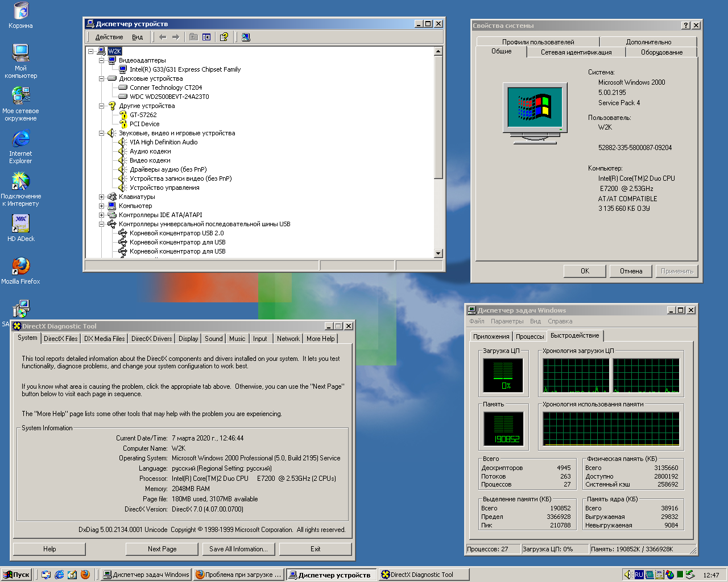Open the Профили пользователей tab
Screen dimensions: 728x582
pyautogui.click(x=538, y=42)
